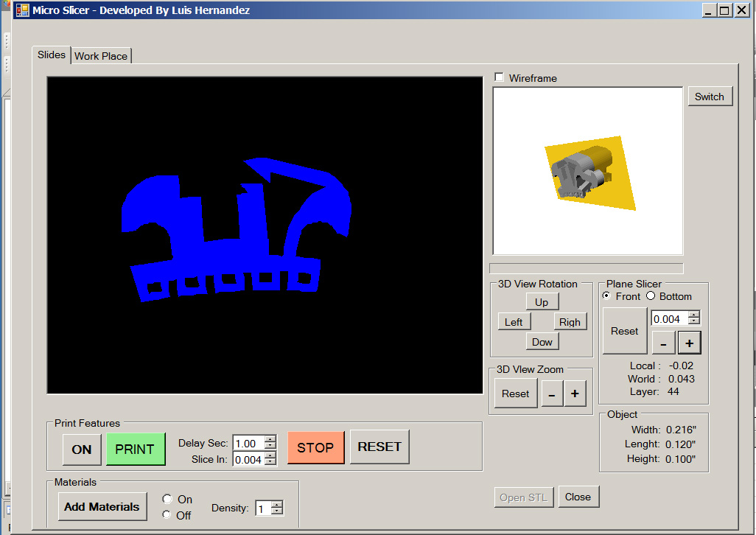The height and width of the screenshot is (535, 756).
Task: Click the blue slice preview image
Action: click(265, 235)
